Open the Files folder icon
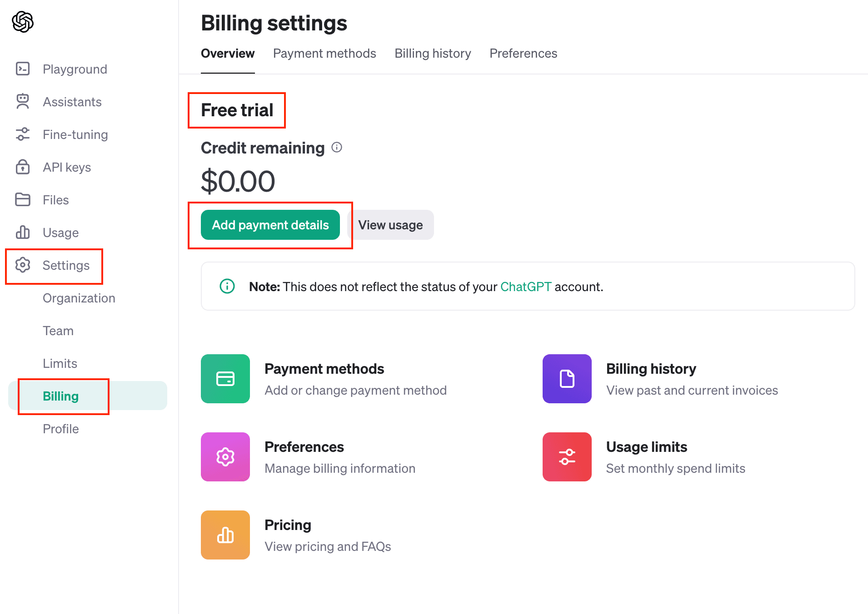 coord(23,199)
